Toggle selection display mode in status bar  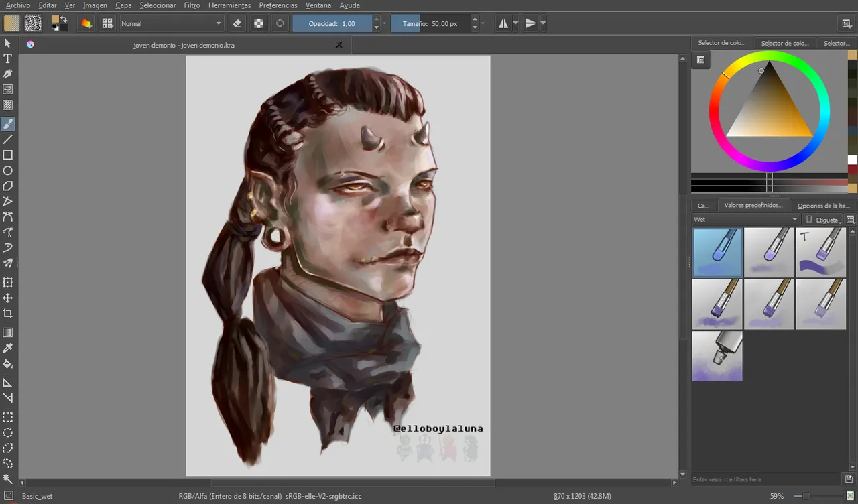[x=8, y=496]
